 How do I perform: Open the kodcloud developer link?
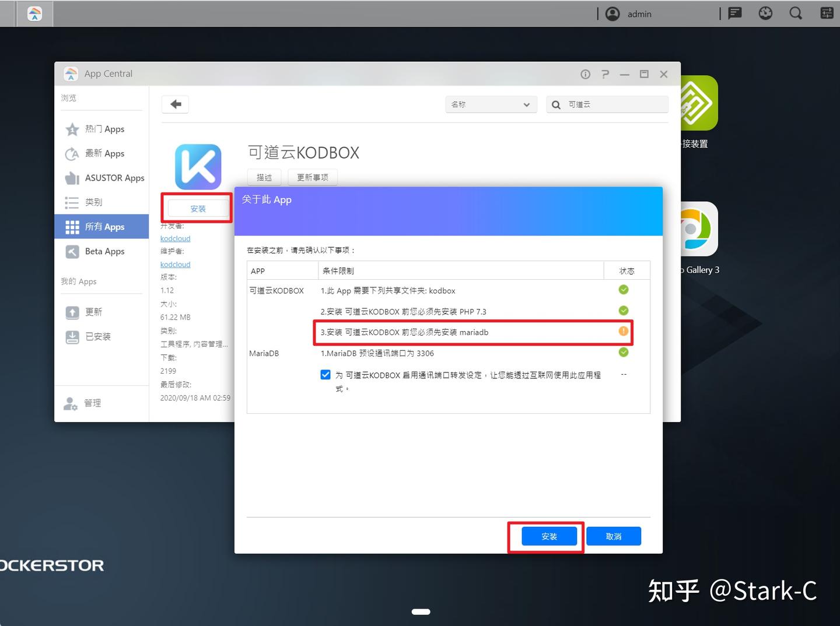click(x=175, y=238)
